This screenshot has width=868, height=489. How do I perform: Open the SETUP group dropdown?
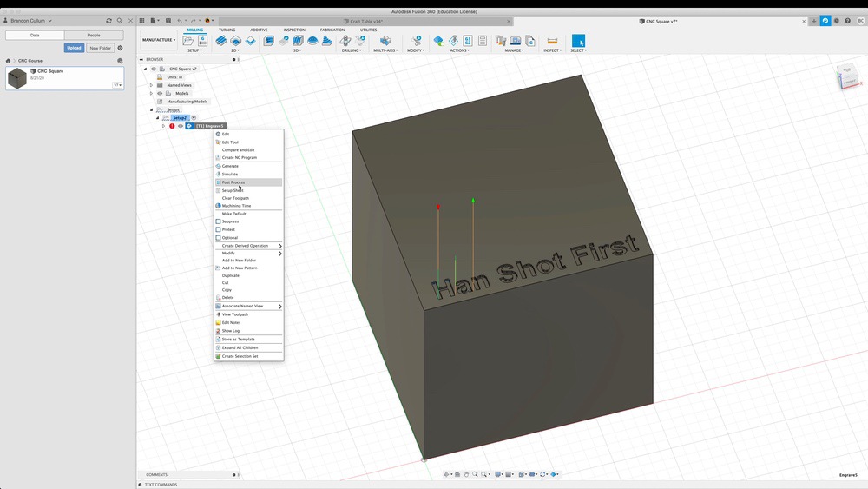pos(194,50)
